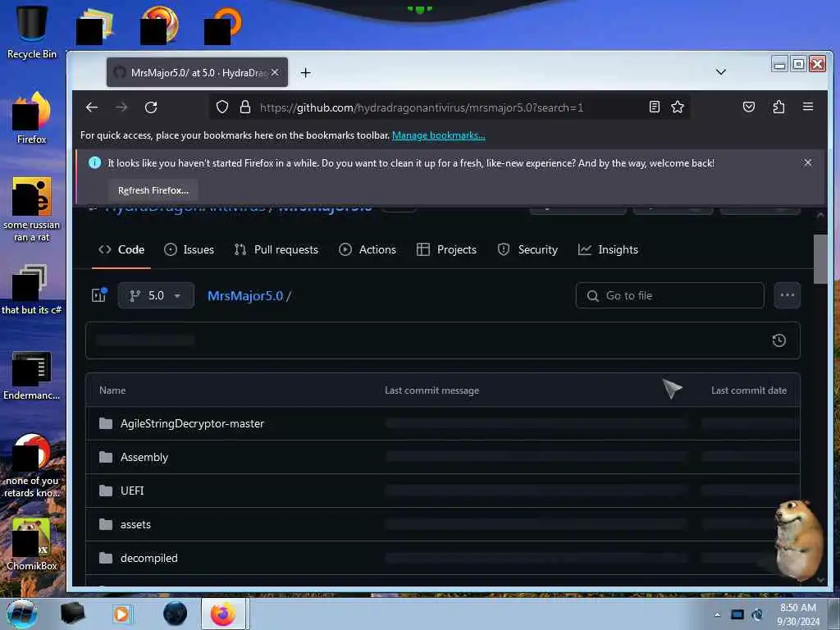840x630 pixels.
Task: Click the Last commit date column header
Action: click(748, 390)
